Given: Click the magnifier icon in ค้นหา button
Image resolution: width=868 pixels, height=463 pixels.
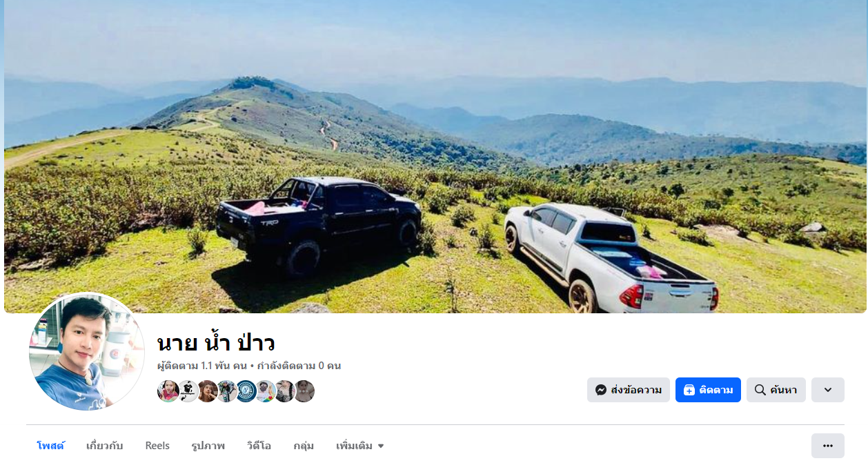Looking at the screenshot, I should coord(760,390).
